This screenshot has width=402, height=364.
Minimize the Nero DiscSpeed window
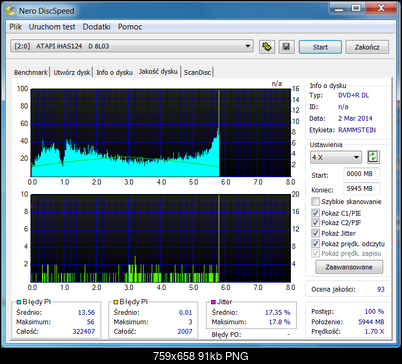tap(339, 8)
